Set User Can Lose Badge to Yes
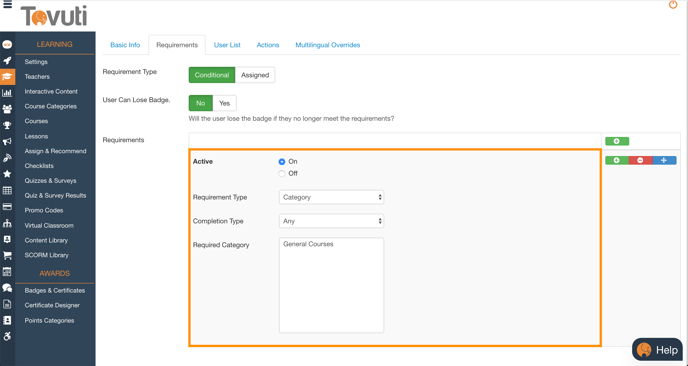The width and height of the screenshot is (688, 366). click(x=225, y=103)
